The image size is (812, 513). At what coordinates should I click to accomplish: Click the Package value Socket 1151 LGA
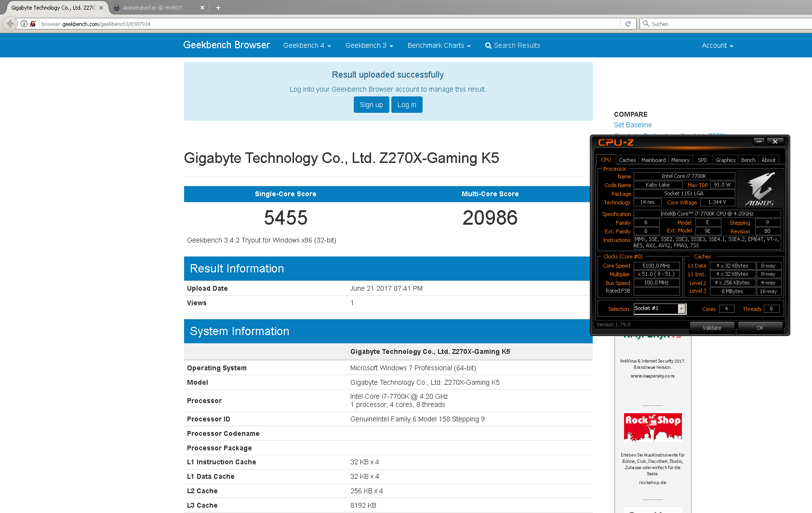coord(684,193)
